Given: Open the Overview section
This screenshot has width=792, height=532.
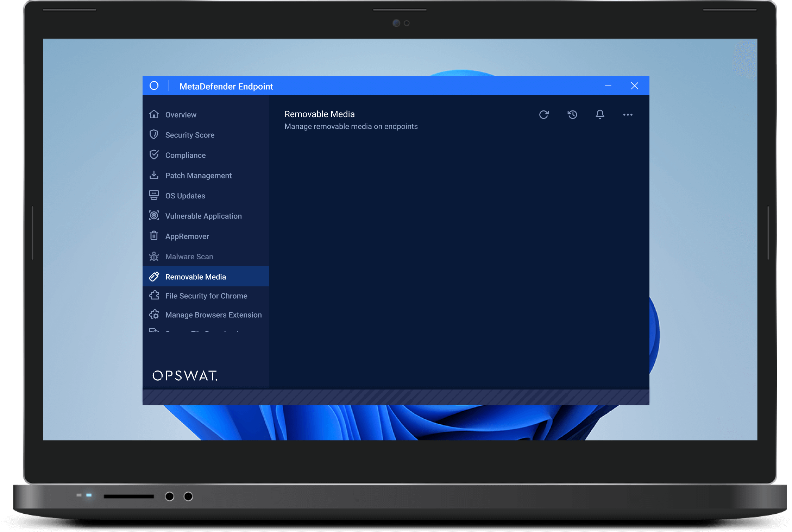Looking at the screenshot, I should (x=206, y=115).
